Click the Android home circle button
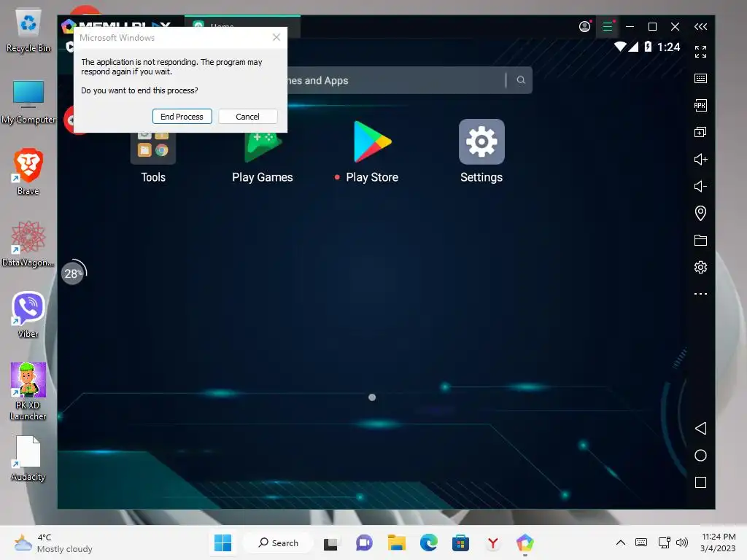 (x=700, y=455)
